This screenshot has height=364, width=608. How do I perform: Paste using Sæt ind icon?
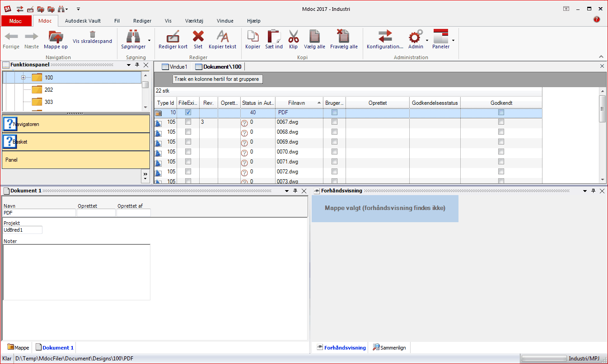coord(274,36)
